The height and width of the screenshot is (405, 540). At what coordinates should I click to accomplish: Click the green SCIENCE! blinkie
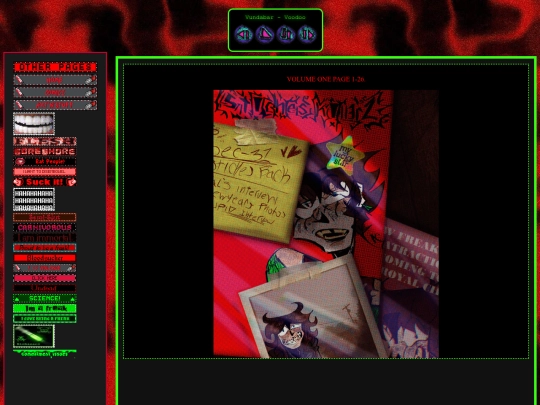click(x=45, y=298)
